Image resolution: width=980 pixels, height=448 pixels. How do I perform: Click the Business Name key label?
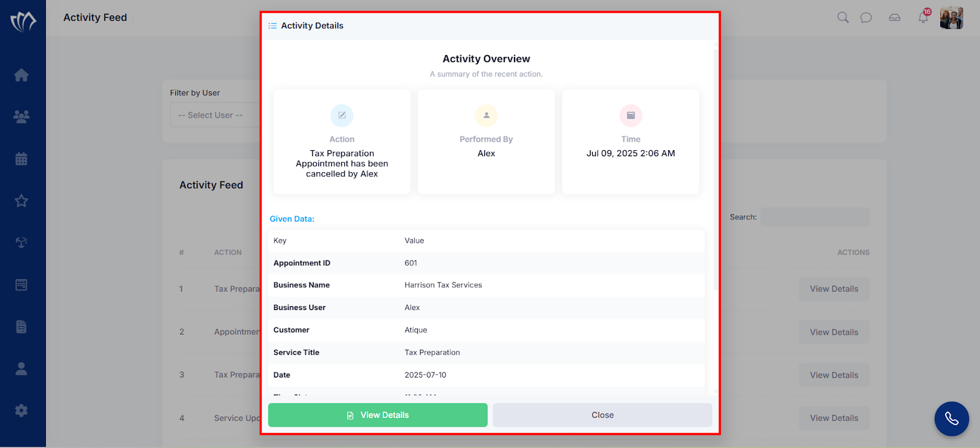(x=301, y=285)
